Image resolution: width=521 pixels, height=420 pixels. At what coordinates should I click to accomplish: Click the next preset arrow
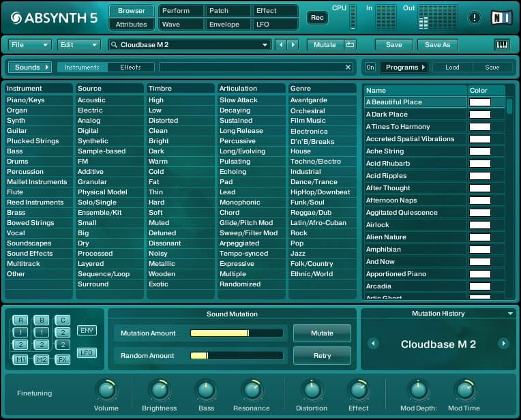tap(293, 45)
